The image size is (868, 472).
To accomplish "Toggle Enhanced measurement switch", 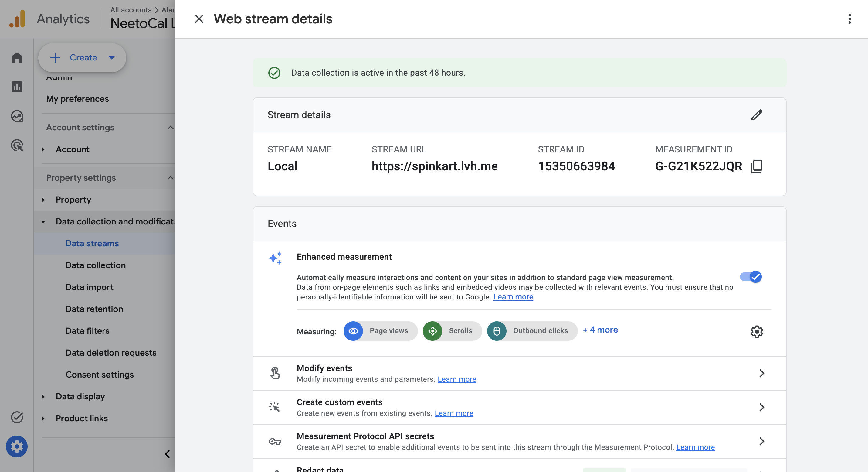I will point(751,277).
